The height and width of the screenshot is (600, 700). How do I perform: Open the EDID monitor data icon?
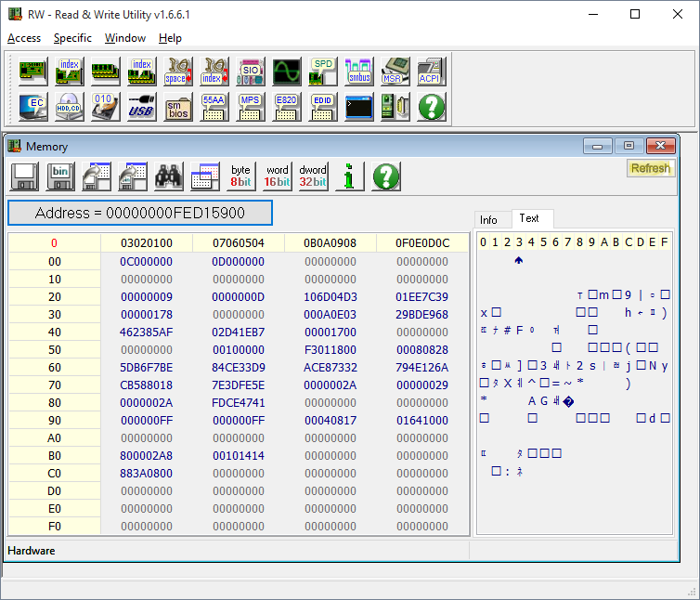coord(322,107)
